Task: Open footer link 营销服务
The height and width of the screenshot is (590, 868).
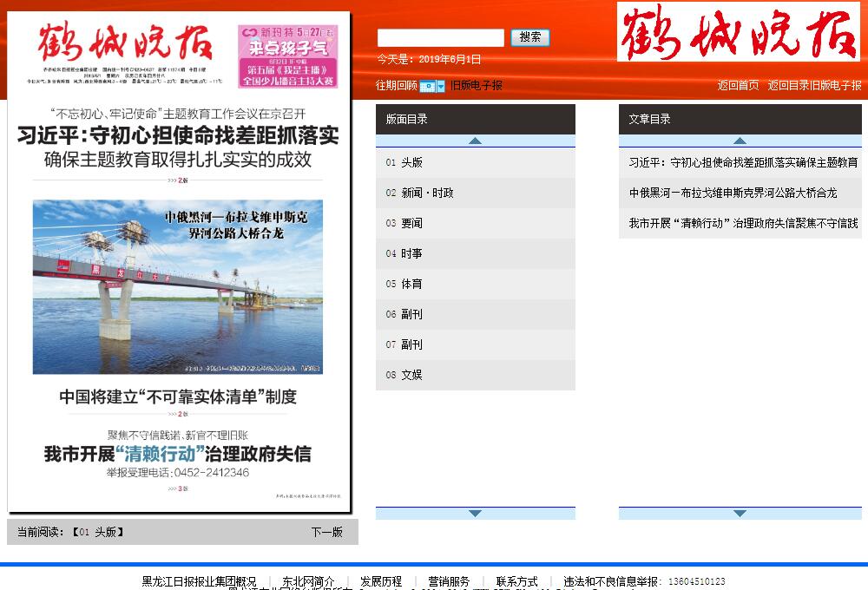Action: [x=449, y=581]
